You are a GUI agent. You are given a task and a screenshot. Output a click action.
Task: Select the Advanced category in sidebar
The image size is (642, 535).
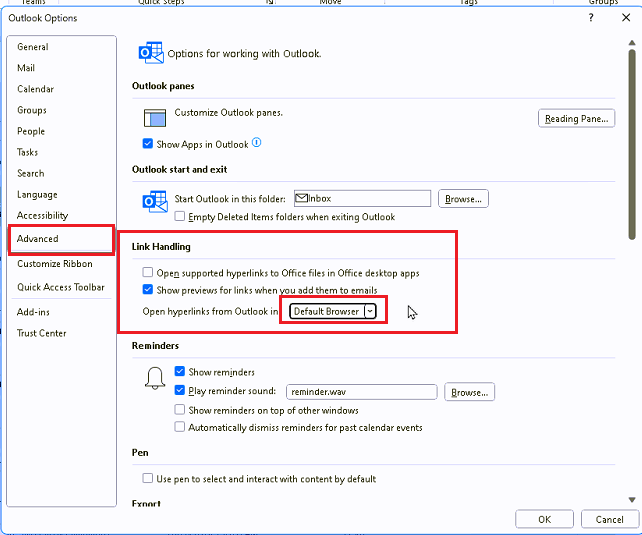pyautogui.click(x=38, y=239)
